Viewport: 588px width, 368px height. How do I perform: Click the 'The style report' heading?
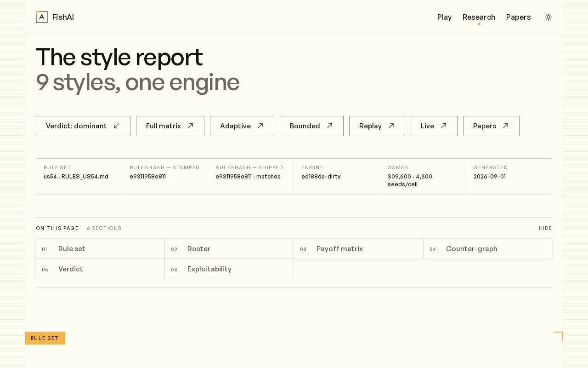[x=119, y=57]
